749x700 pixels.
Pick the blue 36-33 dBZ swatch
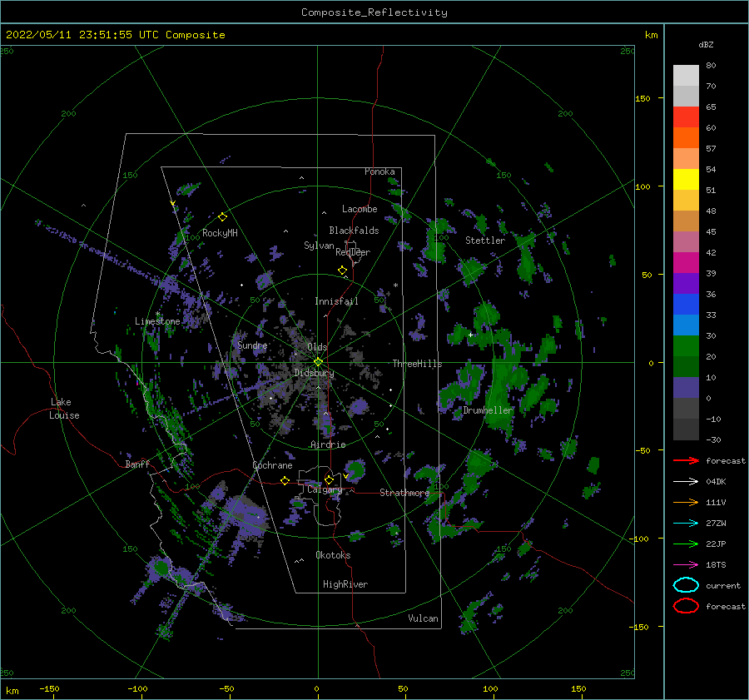[686, 305]
